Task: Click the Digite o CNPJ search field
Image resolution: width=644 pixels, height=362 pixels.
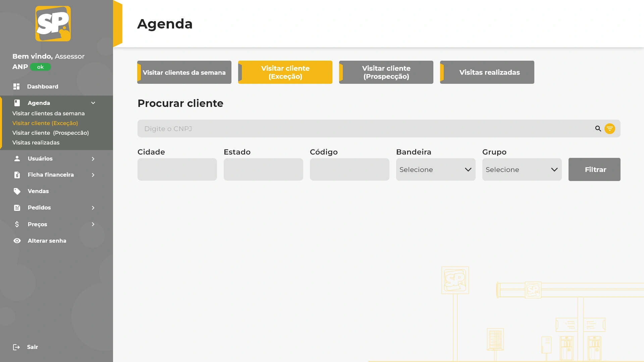Action: (x=366, y=129)
